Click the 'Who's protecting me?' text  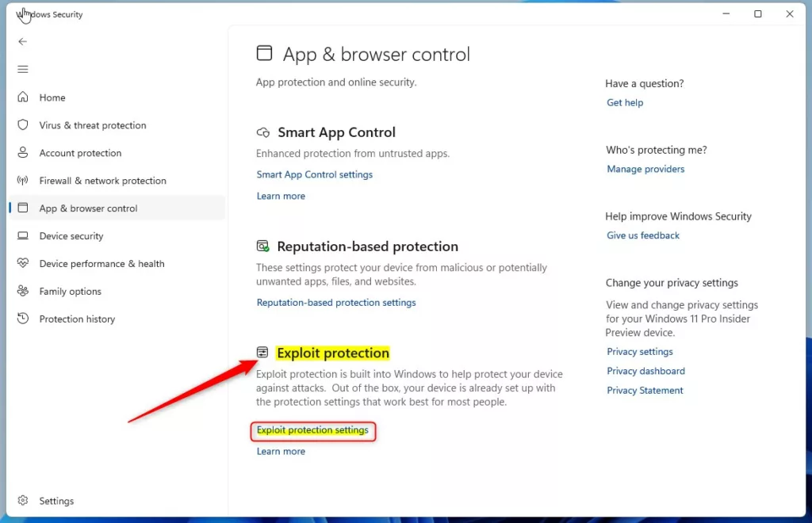point(656,150)
